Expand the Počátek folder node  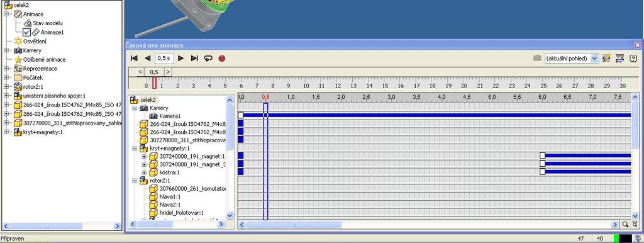point(6,77)
